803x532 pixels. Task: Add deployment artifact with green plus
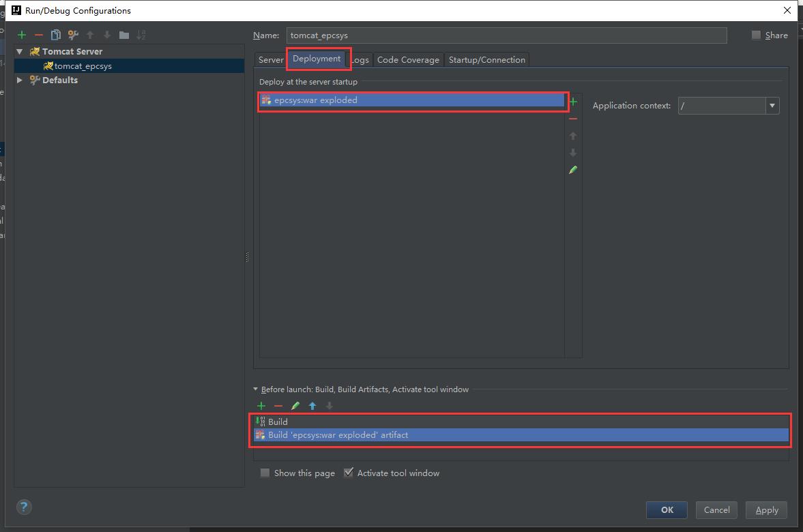(573, 102)
